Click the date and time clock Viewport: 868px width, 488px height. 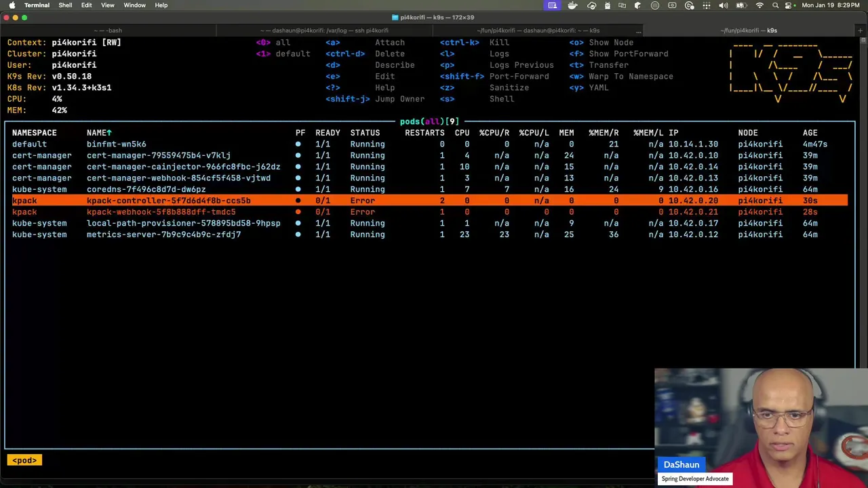point(832,5)
